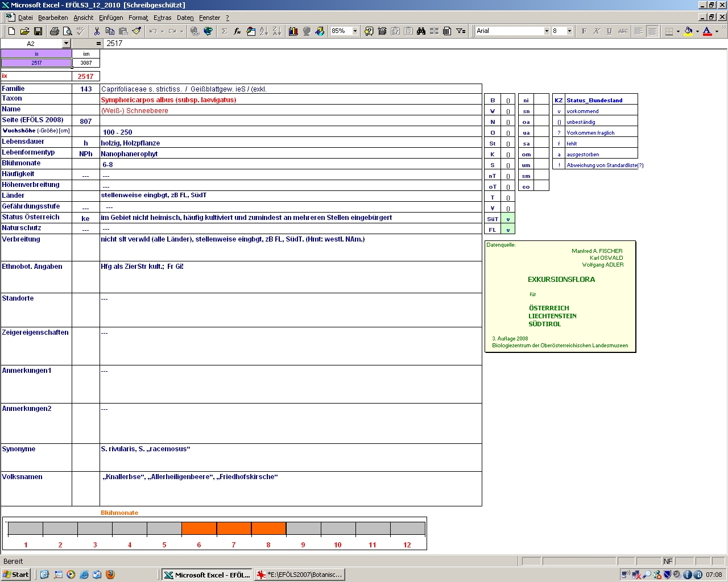Open the Format menu
Viewport: 728px width, 582px height.
[x=138, y=18]
